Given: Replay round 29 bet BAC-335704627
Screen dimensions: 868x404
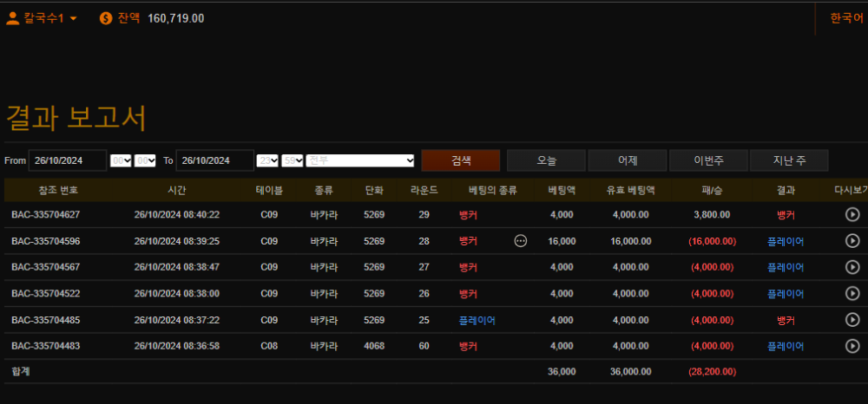Looking at the screenshot, I should (852, 215).
